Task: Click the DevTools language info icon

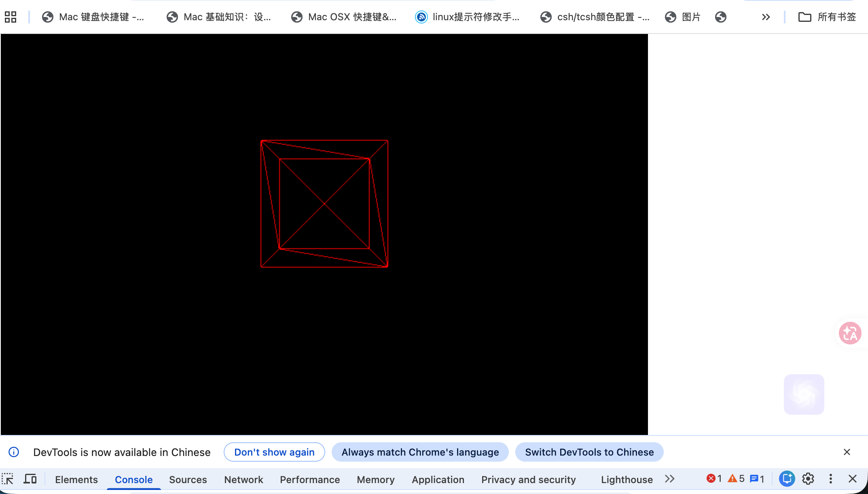Action: 14,452
